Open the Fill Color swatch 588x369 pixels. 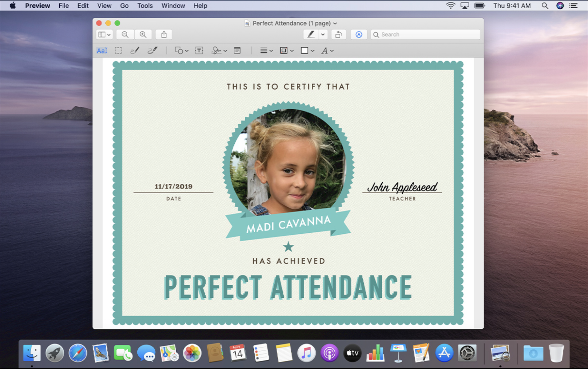[307, 51]
